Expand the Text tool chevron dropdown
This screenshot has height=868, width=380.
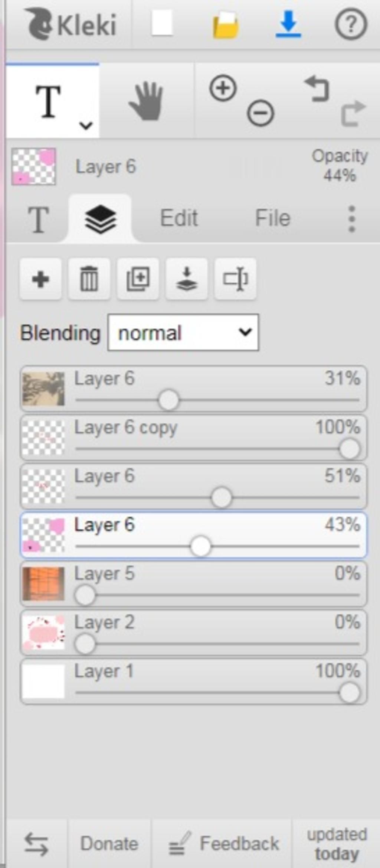(86, 126)
